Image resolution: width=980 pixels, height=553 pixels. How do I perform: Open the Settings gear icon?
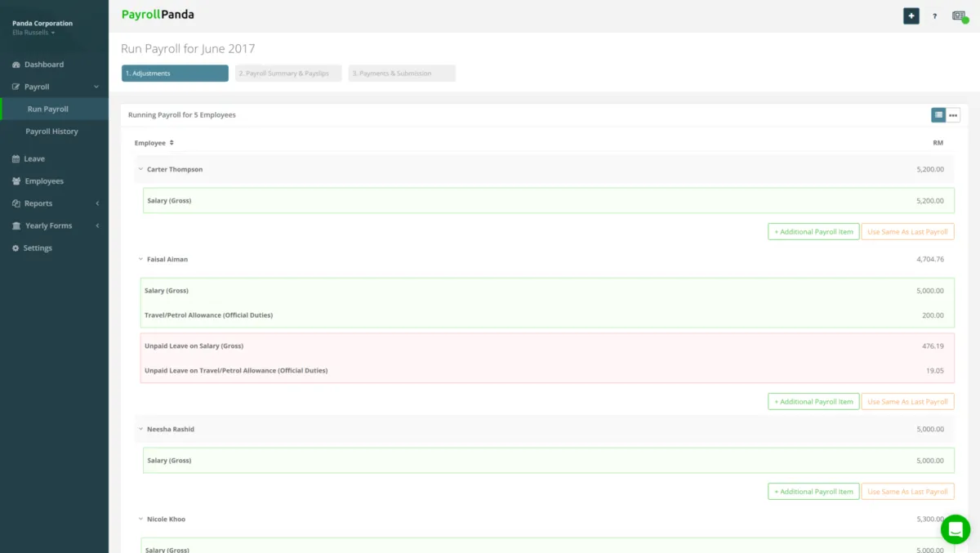17,248
